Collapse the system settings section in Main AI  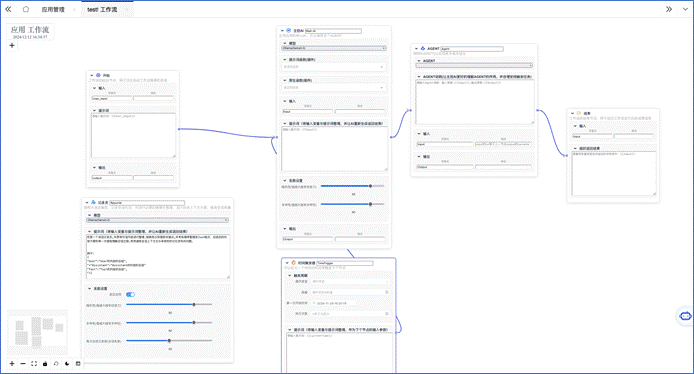coord(285,181)
